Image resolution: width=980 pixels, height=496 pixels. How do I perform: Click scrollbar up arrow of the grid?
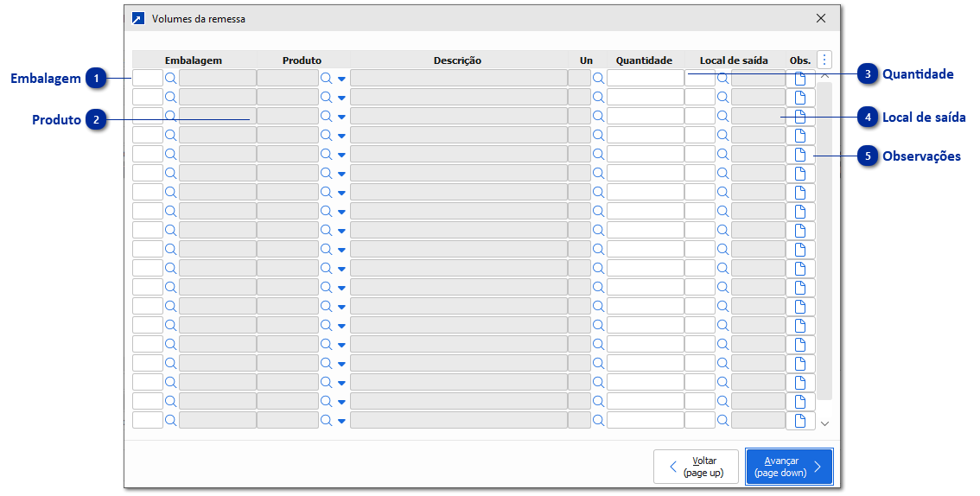824,77
